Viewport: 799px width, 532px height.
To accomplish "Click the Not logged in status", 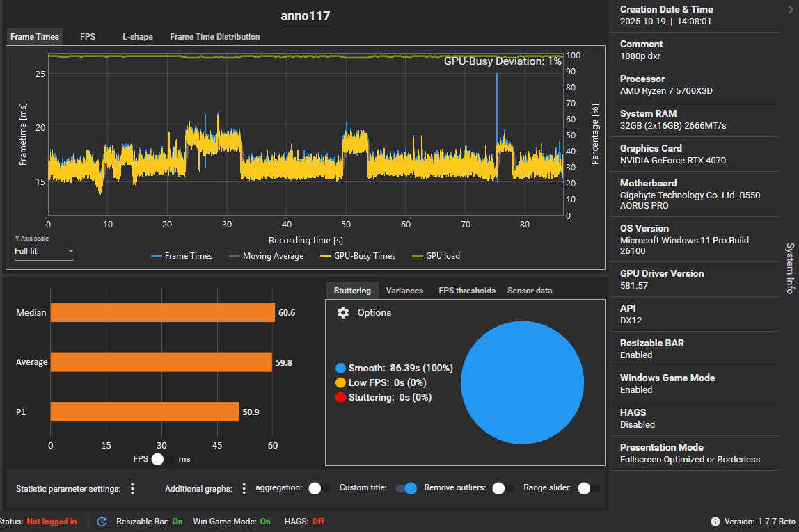I will (x=52, y=522).
